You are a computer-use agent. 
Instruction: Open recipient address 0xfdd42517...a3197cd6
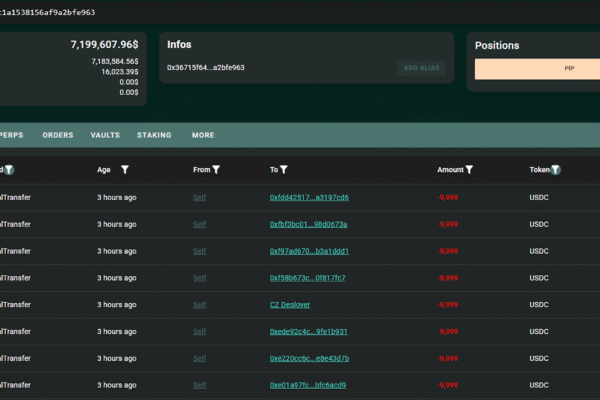pos(309,197)
